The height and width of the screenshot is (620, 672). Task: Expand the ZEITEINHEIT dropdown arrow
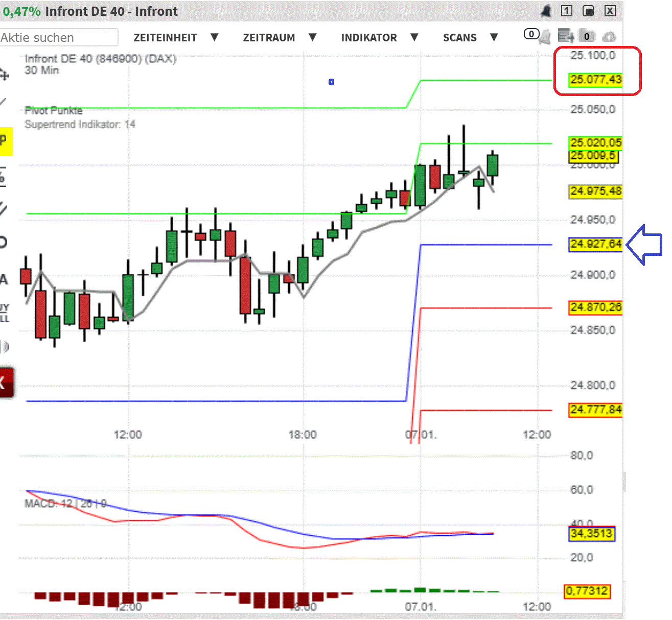point(215,37)
